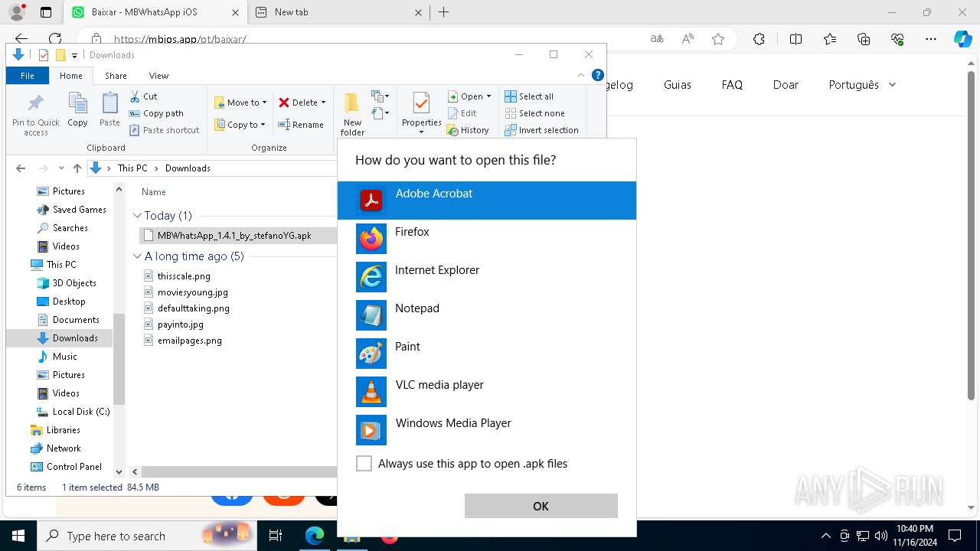Click Type here to search box
The width and height of the screenshot is (980, 551).
(145, 536)
